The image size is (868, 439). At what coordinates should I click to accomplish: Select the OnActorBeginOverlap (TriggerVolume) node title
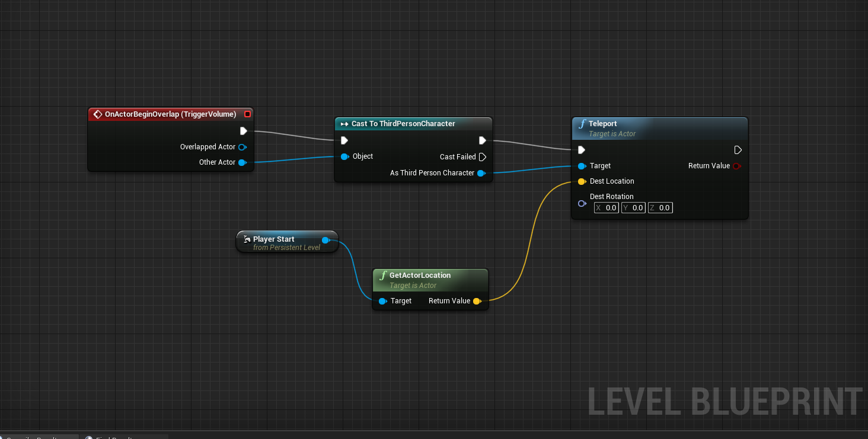click(x=171, y=114)
